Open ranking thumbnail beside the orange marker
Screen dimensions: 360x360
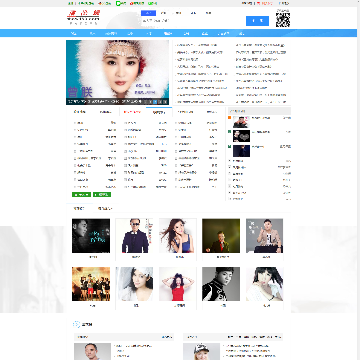tap(241, 122)
